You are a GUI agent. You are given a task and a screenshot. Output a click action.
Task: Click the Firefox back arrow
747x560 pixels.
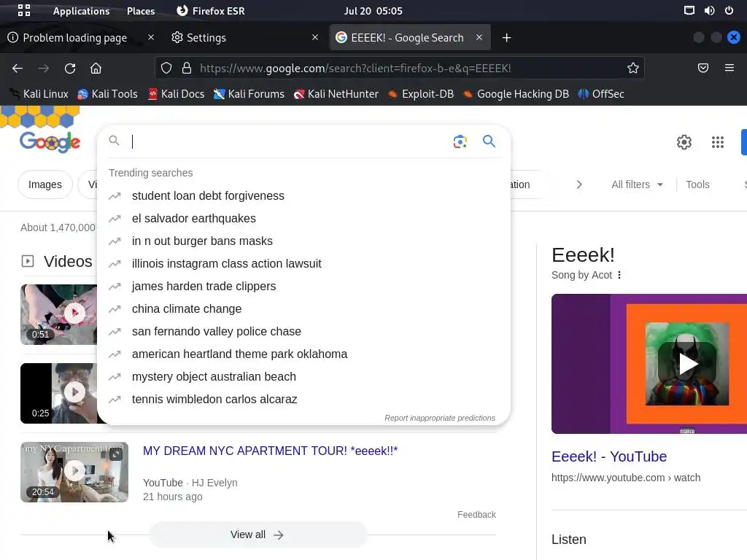click(18, 68)
